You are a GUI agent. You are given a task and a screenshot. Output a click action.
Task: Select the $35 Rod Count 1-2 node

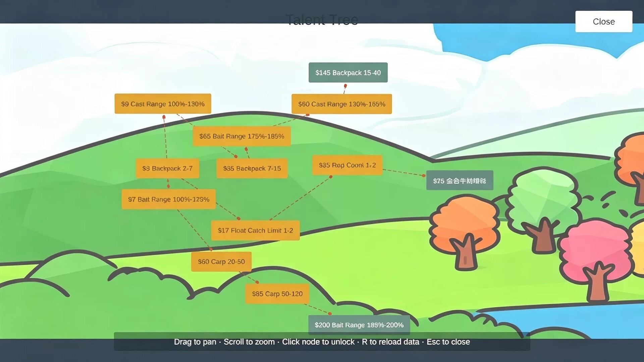pyautogui.click(x=347, y=165)
